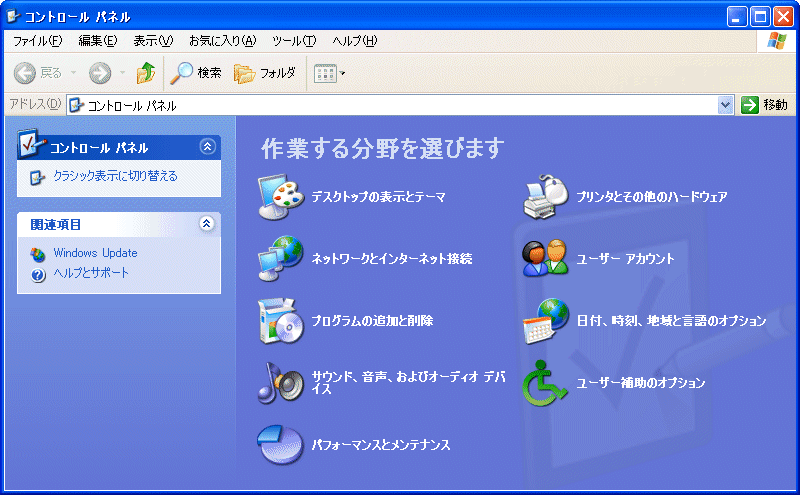Select the パフォーマンスとメンテナンス category link
The image size is (800, 495).
[x=381, y=445]
